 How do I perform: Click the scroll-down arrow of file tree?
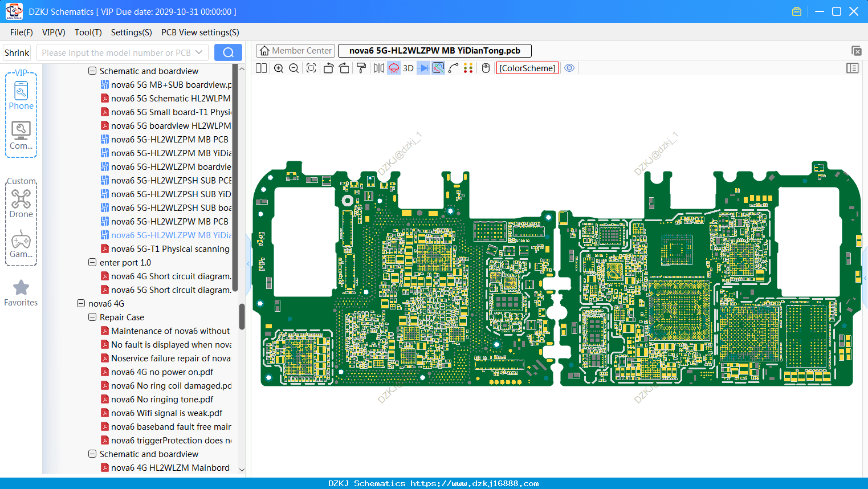[242, 470]
